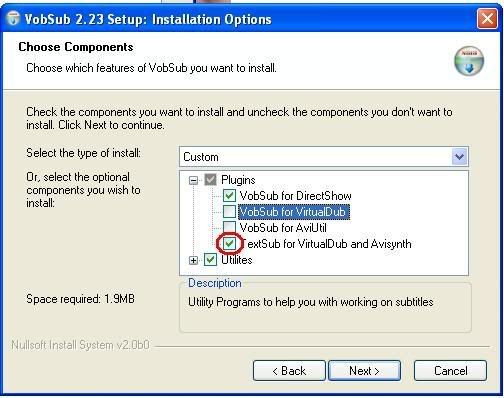Collapse the Plugins tree node
This screenshot has width=504, height=398.
point(193,180)
